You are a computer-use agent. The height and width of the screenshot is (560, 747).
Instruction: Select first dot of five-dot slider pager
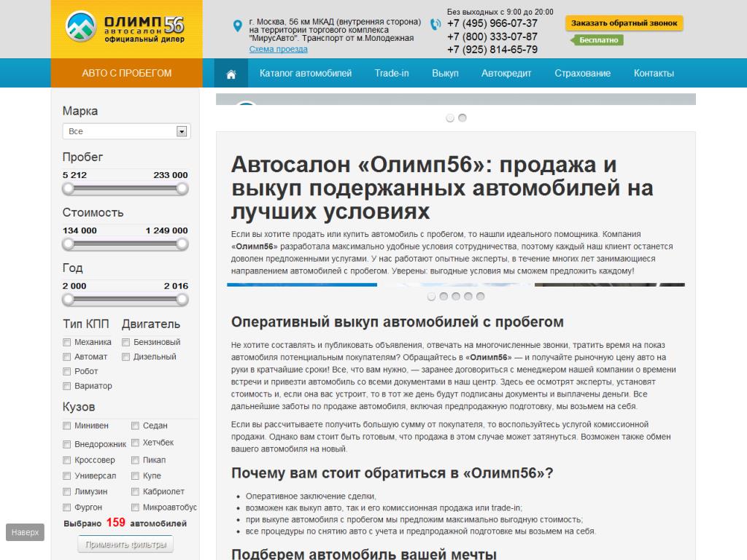(x=431, y=296)
